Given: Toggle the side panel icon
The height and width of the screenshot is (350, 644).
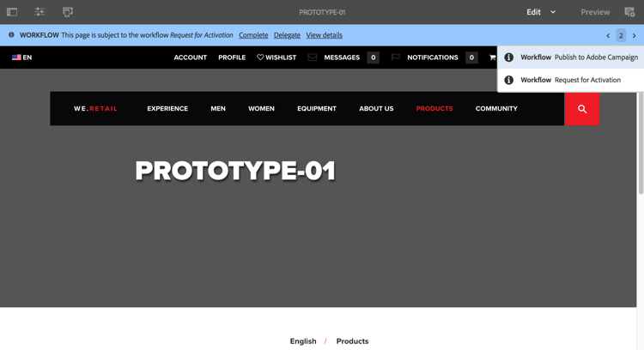Looking at the screenshot, I should [x=12, y=12].
